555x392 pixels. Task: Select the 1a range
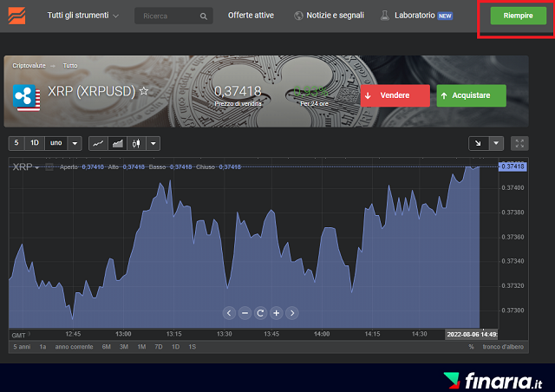[42, 347]
